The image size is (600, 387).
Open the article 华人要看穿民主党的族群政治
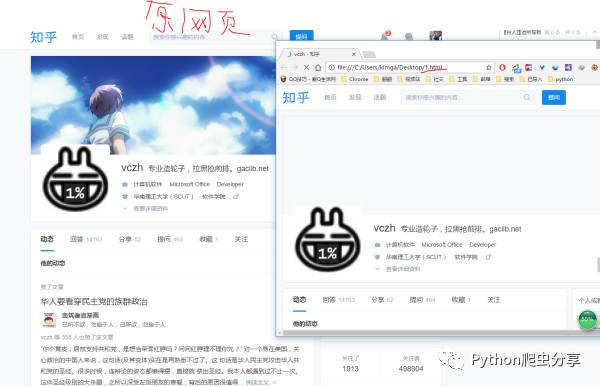pyautogui.click(x=94, y=302)
